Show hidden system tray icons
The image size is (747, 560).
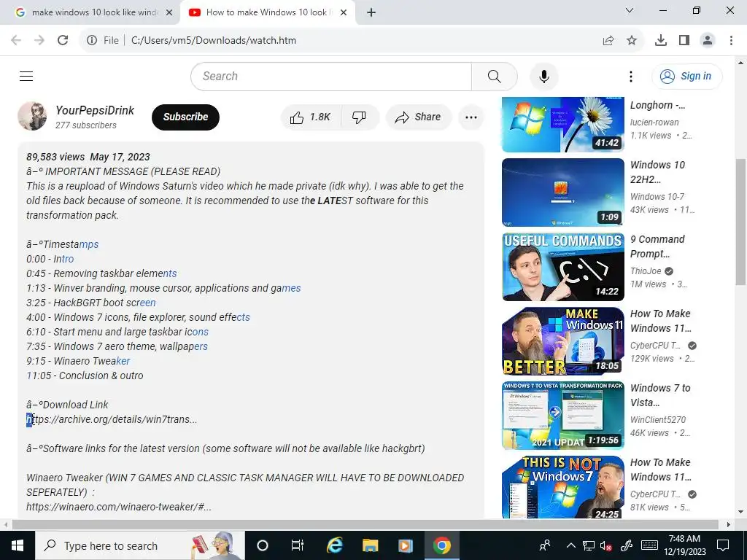[570, 545]
